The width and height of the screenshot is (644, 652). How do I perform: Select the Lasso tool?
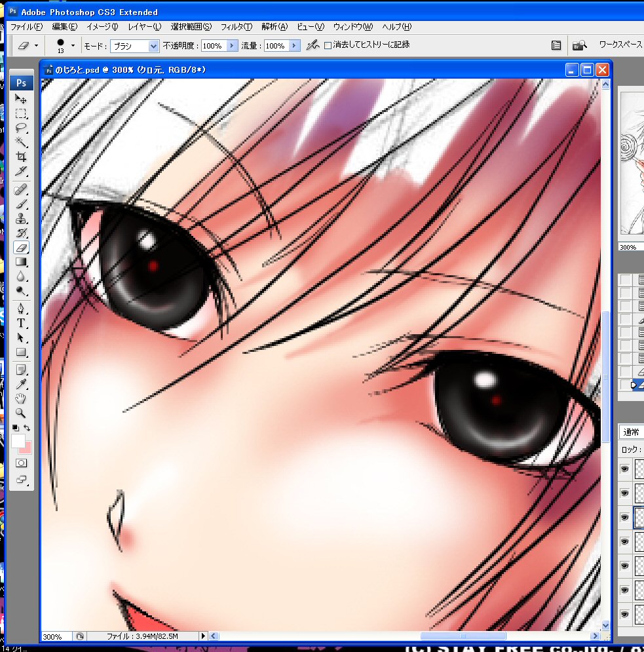pos(20,128)
